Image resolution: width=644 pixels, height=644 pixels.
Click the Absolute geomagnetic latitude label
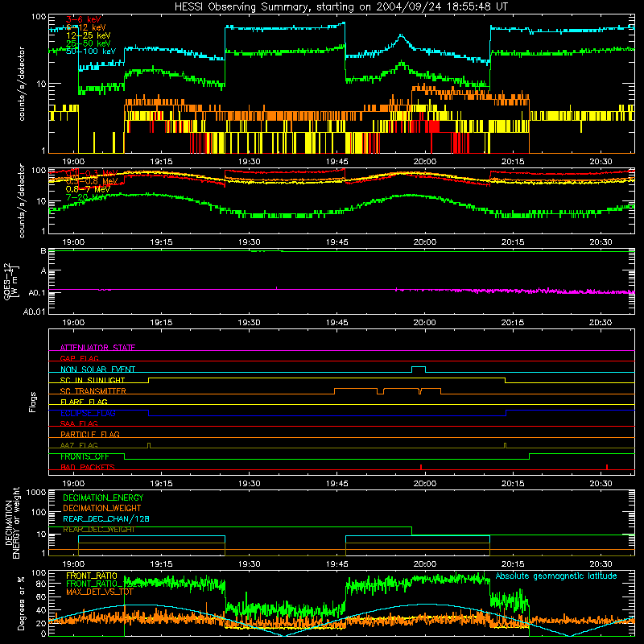tap(556, 576)
